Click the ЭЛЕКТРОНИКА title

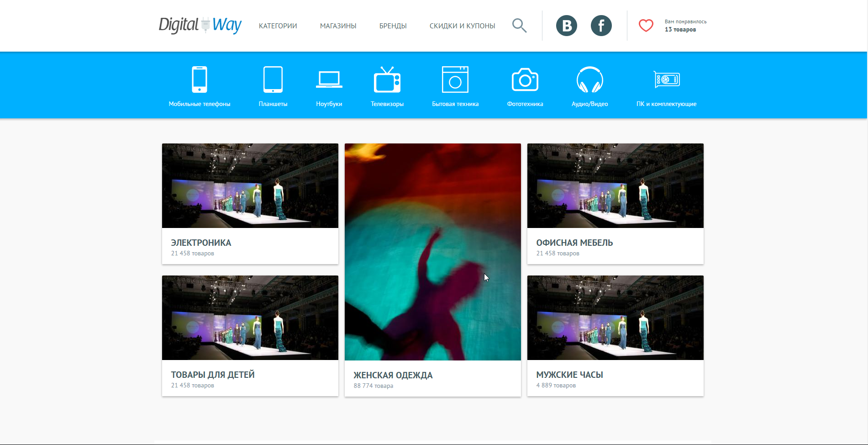coord(201,243)
